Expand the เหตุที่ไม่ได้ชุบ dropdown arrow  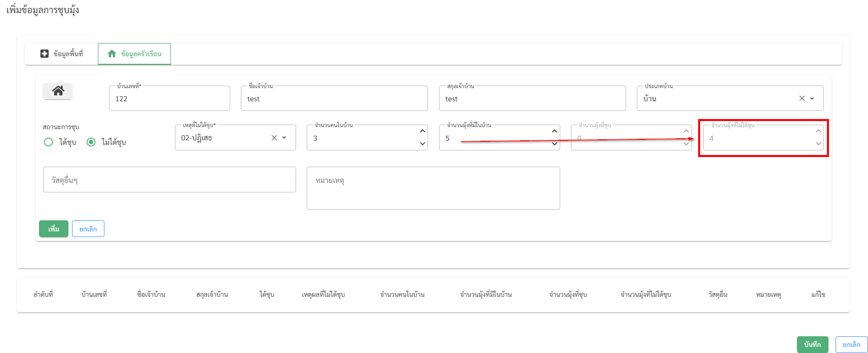coord(284,138)
